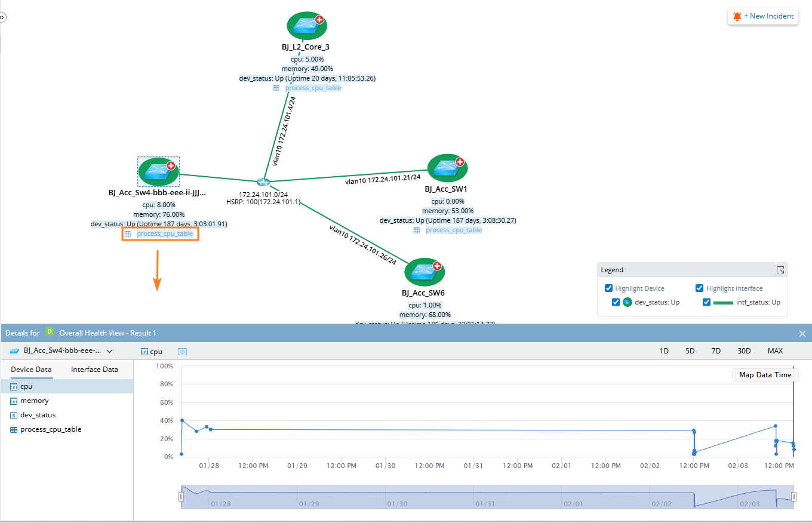Select memory in the device data list
The image size is (812, 523).
pyautogui.click(x=66, y=401)
